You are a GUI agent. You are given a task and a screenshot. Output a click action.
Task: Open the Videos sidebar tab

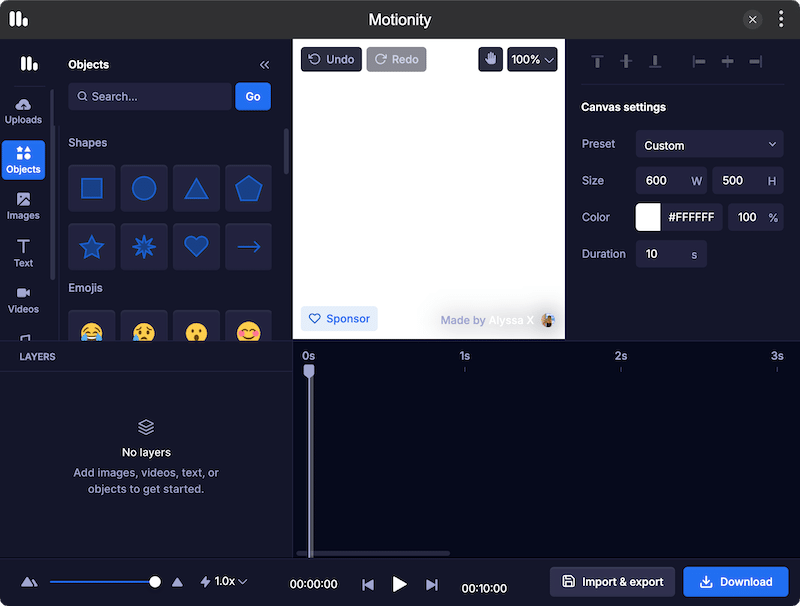[x=23, y=300]
